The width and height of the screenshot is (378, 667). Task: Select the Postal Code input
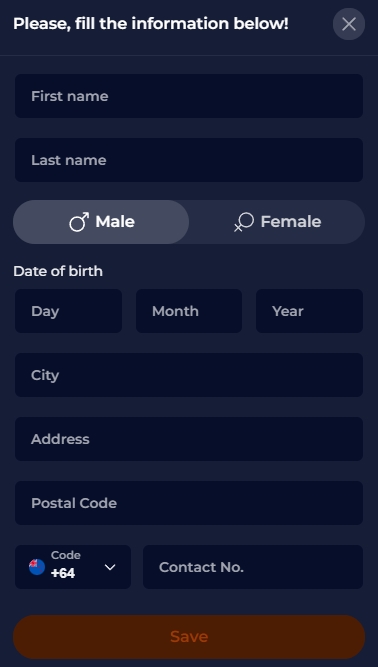pos(189,503)
